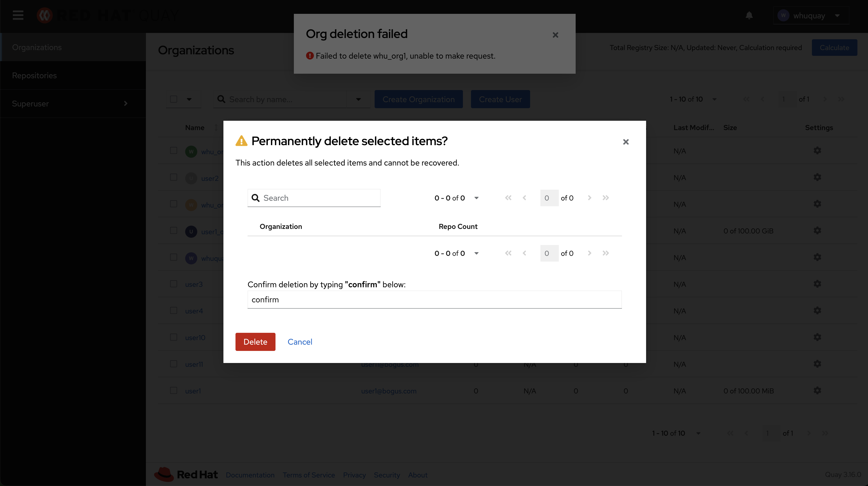This screenshot has width=868, height=486.
Task: Open the notifications bell
Action: (x=749, y=16)
